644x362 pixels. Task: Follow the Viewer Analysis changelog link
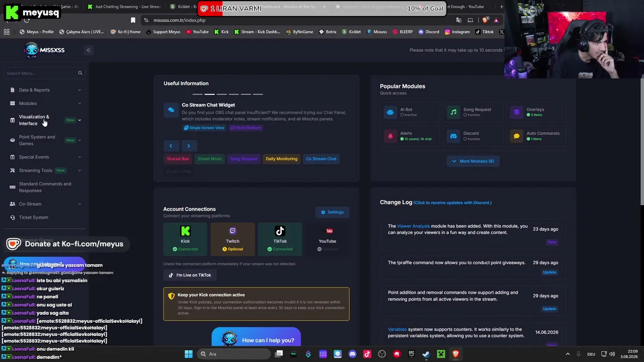pyautogui.click(x=414, y=226)
